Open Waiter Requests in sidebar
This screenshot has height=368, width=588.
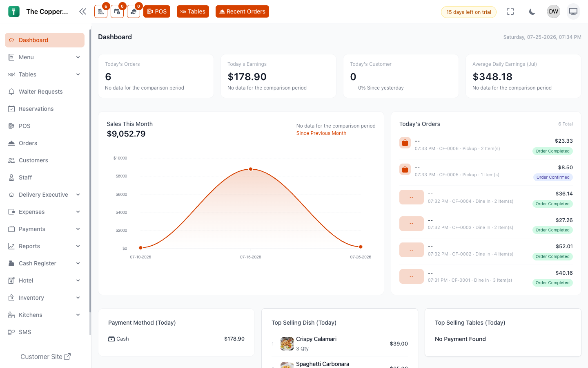coord(45,92)
